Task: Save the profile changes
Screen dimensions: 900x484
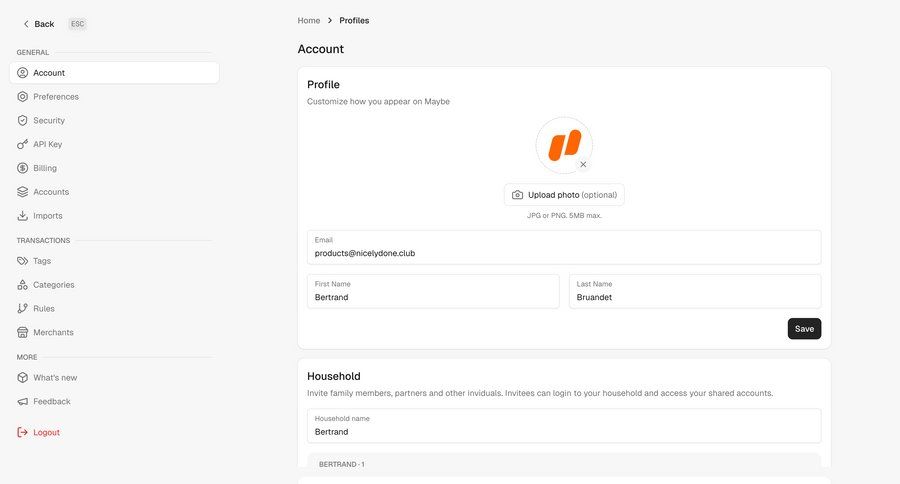Action: 804,329
